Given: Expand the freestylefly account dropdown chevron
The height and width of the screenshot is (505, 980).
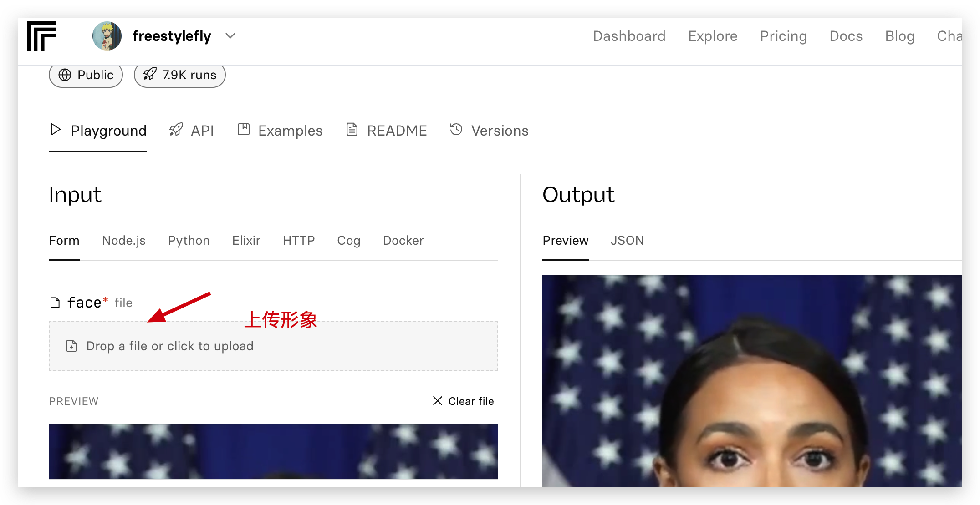Looking at the screenshot, I should click(230, 36).
